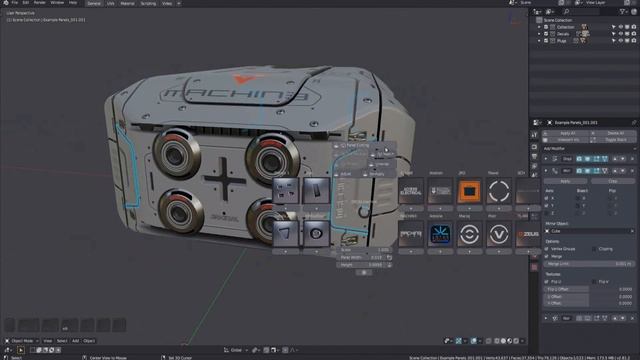This screenshot has width=640, height=360.
Task: Switch to the Material workspace tab
Action: coord(127,3)
